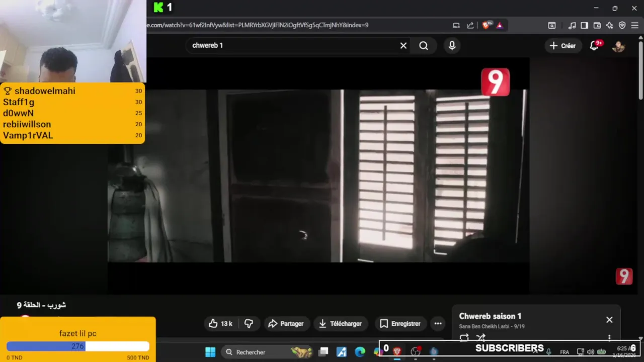Viewport: 644px width, 362px height.
Task: Click the video player frame
Action: coord(318,176)
